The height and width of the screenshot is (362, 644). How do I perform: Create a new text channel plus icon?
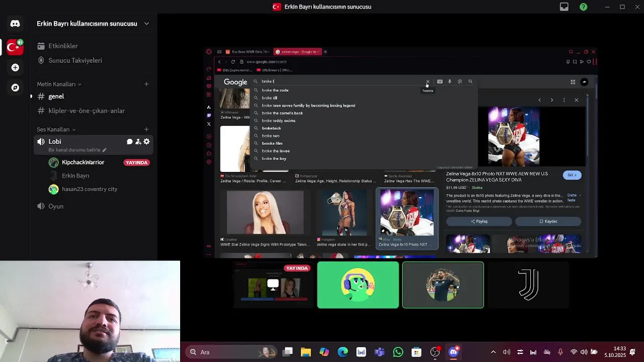click(146, 84)
